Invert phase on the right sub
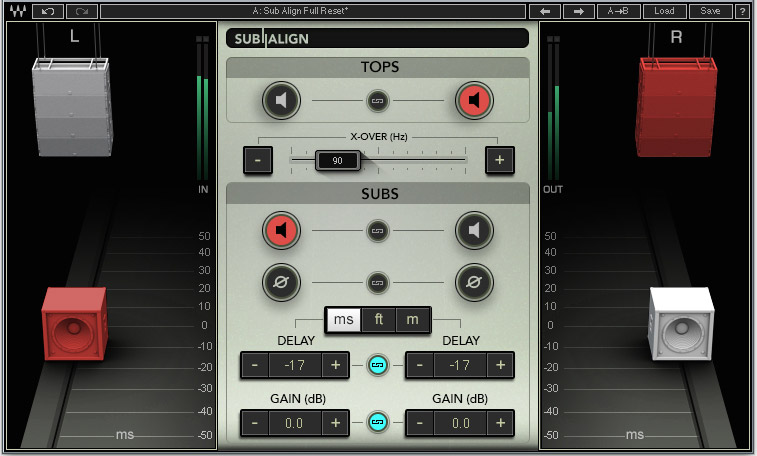 [x=474, y=283]
